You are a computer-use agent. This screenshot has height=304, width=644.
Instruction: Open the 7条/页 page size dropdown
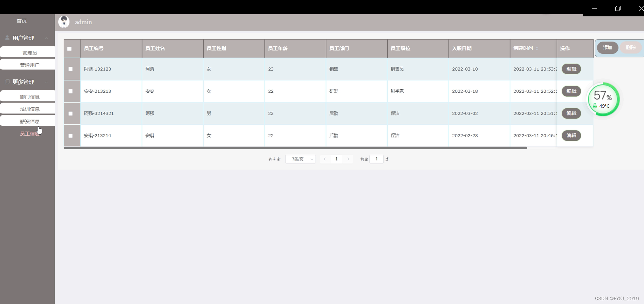[301, 159]
